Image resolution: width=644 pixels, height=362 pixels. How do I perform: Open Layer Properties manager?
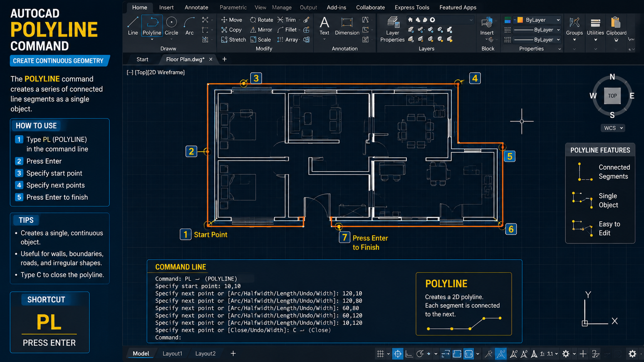pyautogui.click(x=392, y=29)
